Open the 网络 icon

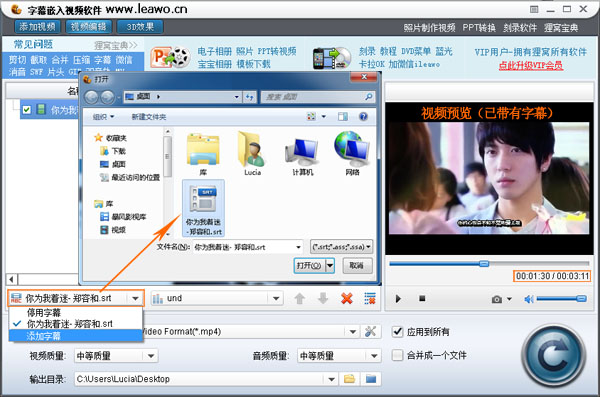(352, 154)
